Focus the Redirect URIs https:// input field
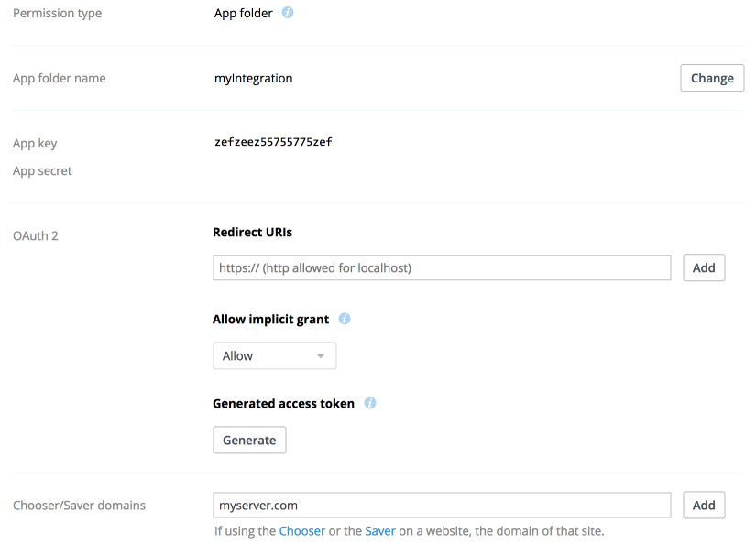Screen dimensions: 756x544 click(x=442, y=268)
